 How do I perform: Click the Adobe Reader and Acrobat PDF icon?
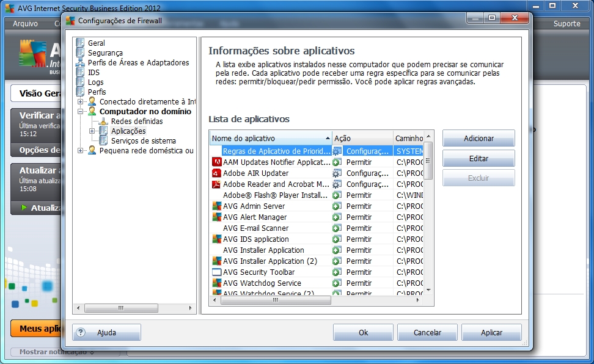(217, 184)
